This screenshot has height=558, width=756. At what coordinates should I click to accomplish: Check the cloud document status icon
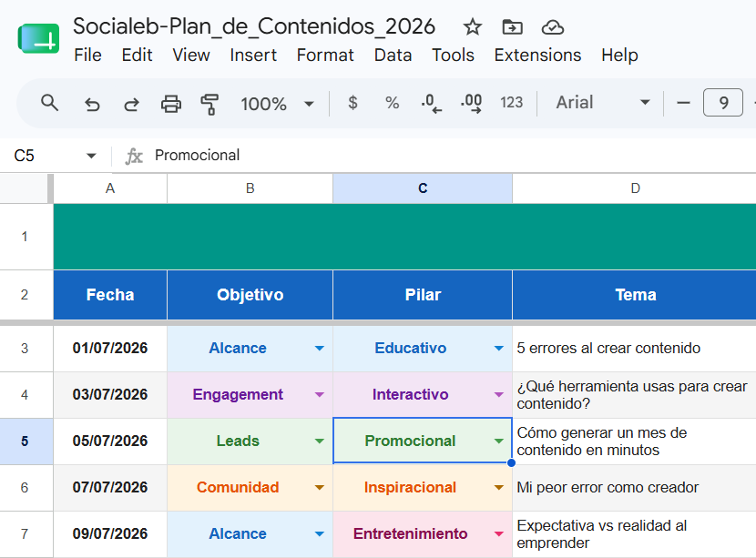(x=553, y=27)
